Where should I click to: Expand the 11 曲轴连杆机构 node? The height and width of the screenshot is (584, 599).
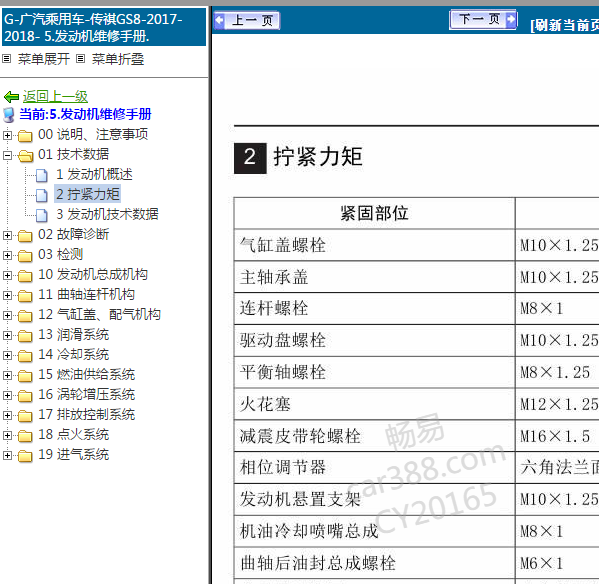7,295
